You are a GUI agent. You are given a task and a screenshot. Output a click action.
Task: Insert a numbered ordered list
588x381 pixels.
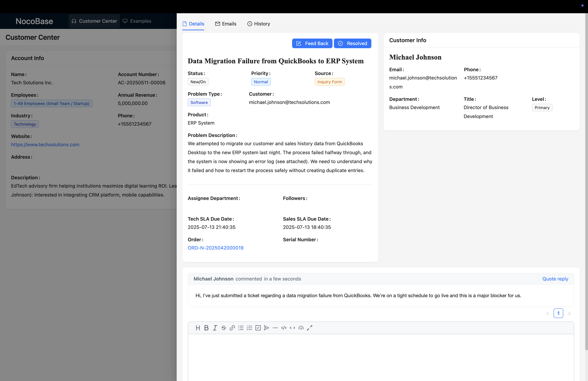[249, 328]
